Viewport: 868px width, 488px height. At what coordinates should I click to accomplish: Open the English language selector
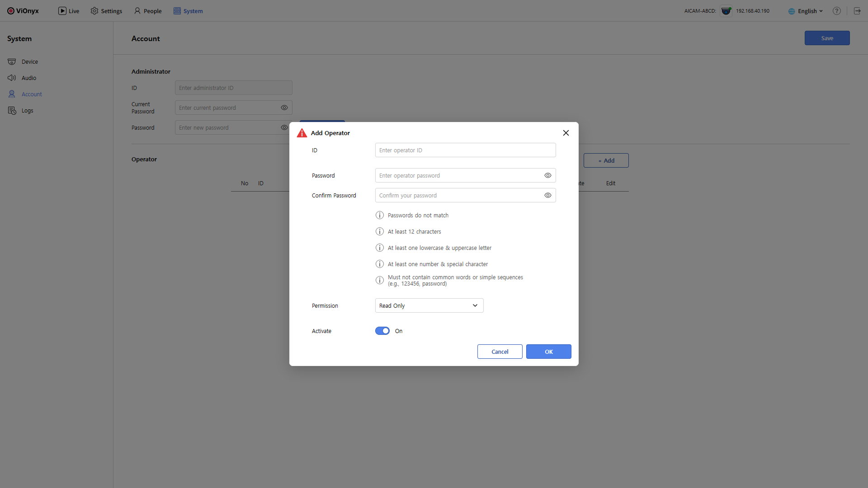pos(806,11)
